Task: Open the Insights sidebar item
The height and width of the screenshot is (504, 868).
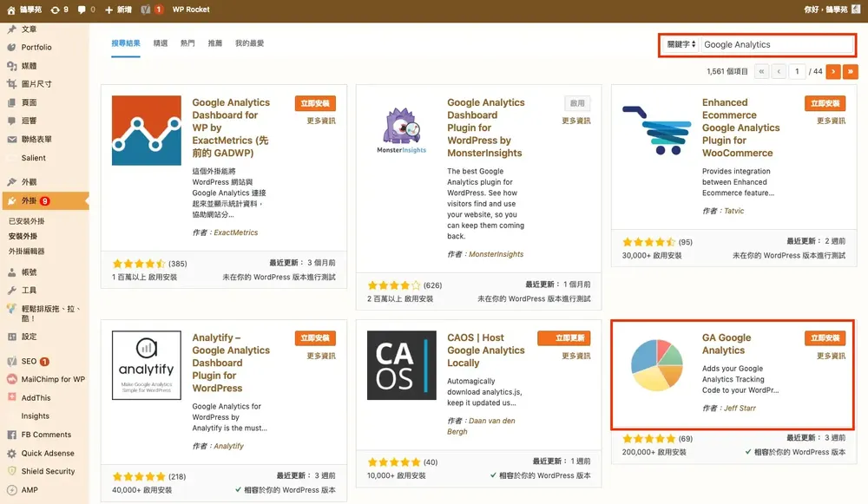Action: pyautogui.click(x=35, y=416)
